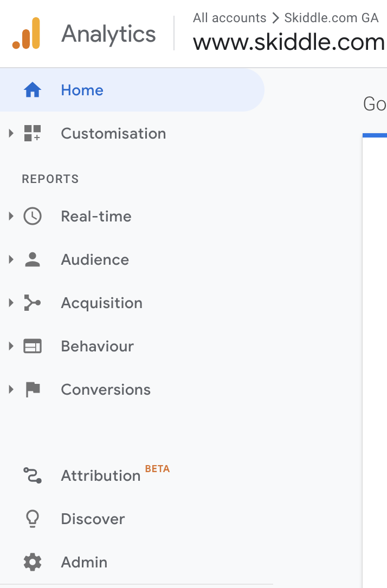This screenshot has height=588, width=387.
Task: Expand the Behaviour reports arrow
Action: click(x=11, y=346)
